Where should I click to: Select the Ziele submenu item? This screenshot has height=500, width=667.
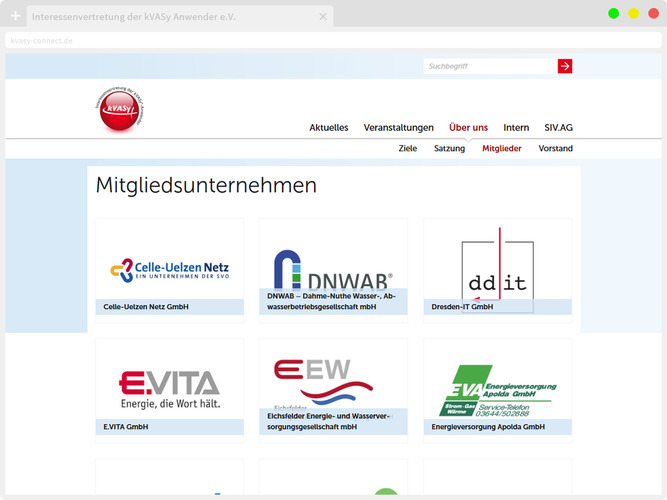point(407,148)
